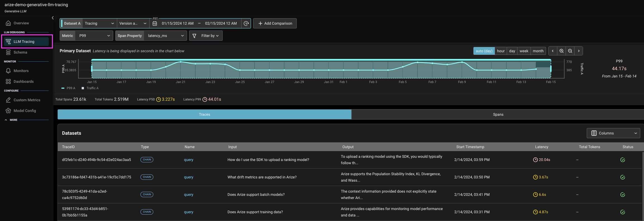
Task: Click the Total Tokens 2.519M value
Action: 121,99
